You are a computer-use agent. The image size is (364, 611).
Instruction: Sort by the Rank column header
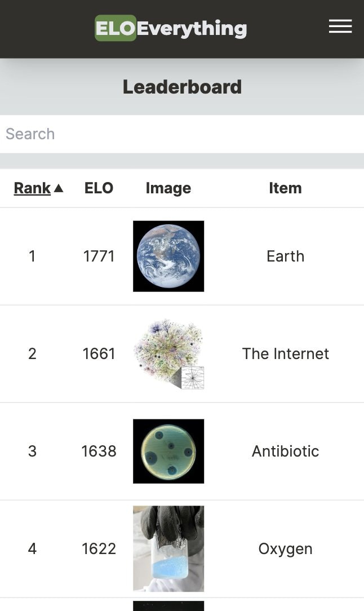coord(32,188)
